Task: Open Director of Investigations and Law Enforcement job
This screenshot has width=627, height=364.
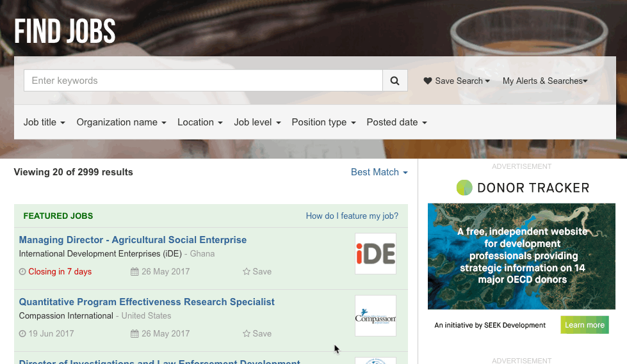Action: pos(159,361)
